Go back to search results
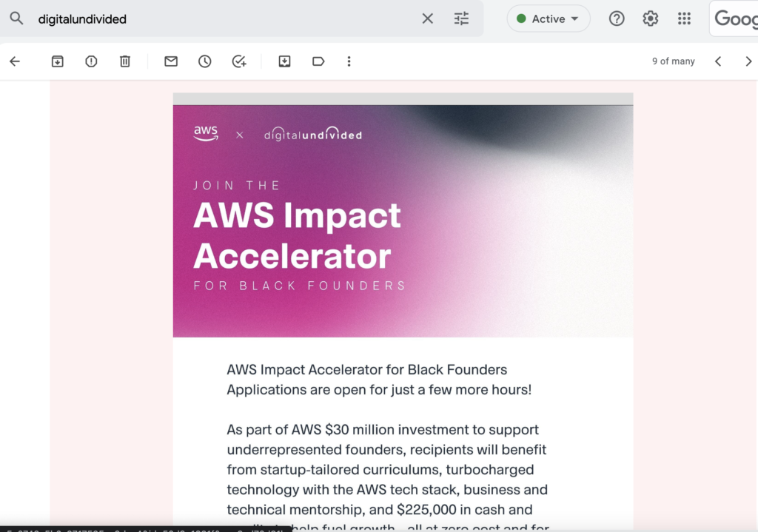The width and height of the screenshot is (758, 532). [x=15, y=61]
